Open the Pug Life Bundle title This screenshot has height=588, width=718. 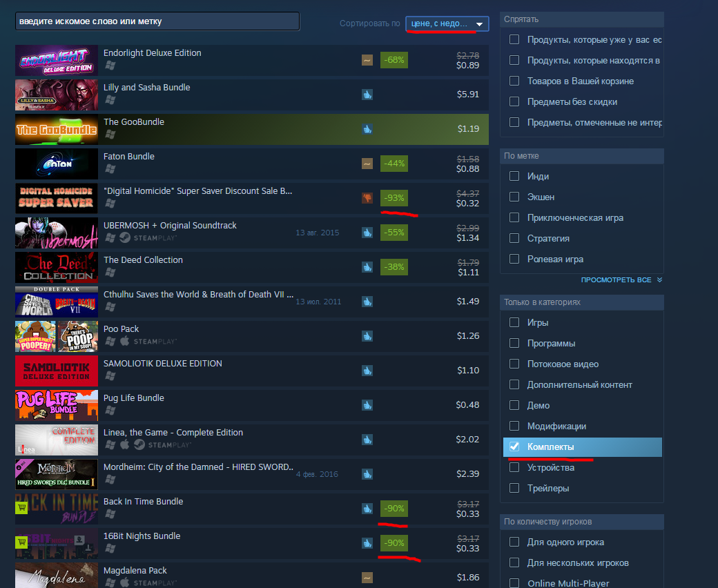point(134,398)
